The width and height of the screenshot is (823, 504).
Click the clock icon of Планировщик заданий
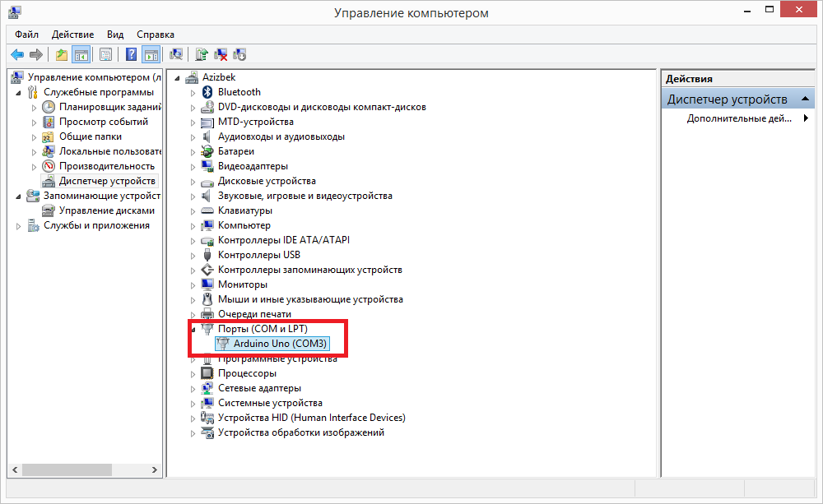49,107
